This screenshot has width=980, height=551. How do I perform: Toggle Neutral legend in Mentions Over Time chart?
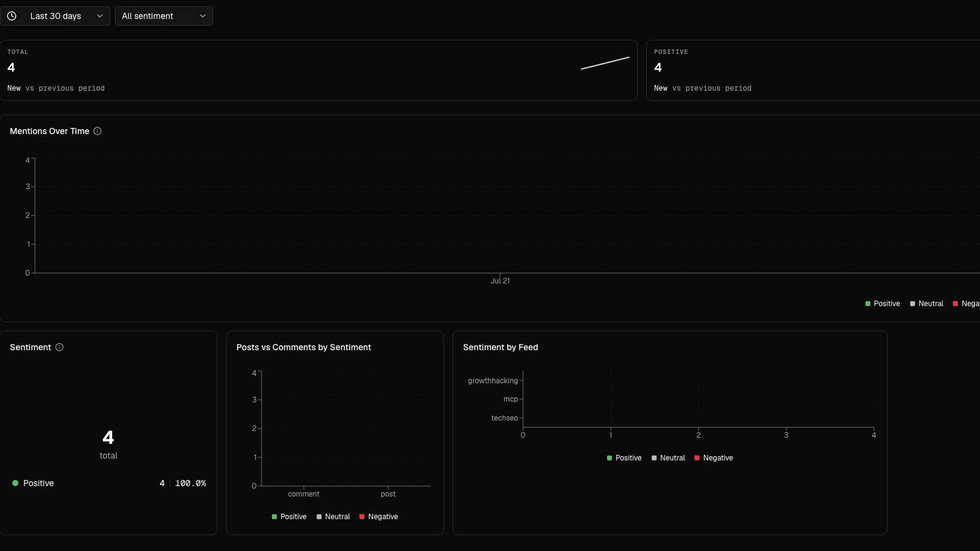pyautogui.click(x=927, y=304)
